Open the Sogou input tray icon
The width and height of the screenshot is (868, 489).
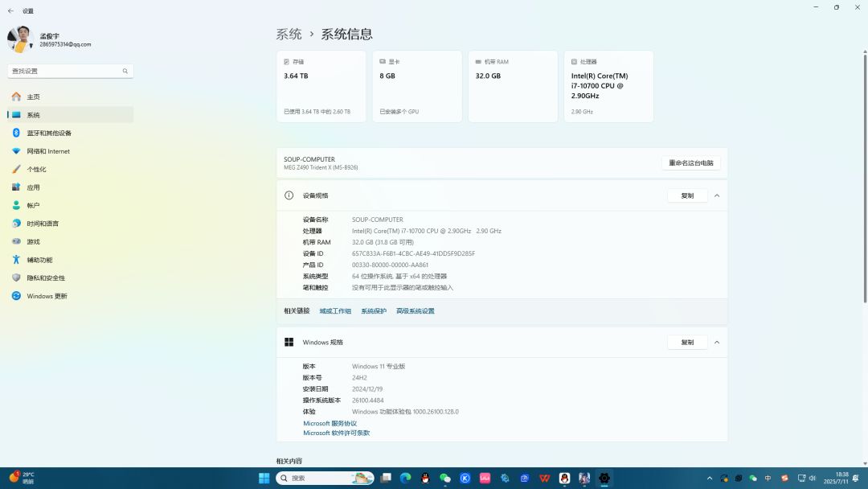[x=784, y=478]
